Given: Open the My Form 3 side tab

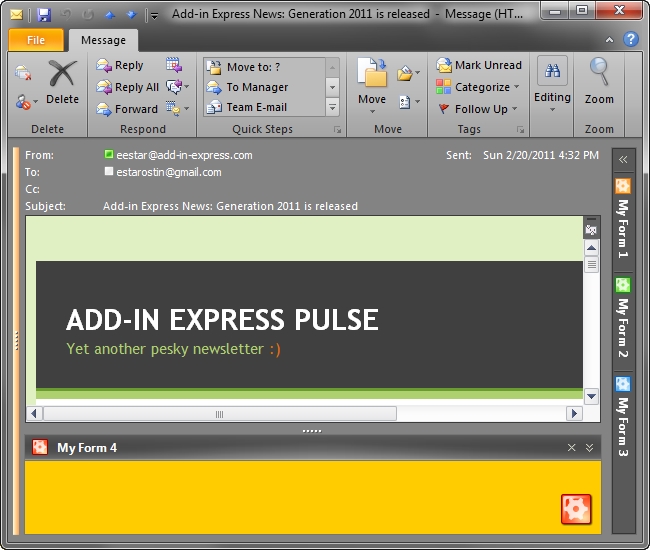Looking at the screenshot, I should (x=623, y=417).
